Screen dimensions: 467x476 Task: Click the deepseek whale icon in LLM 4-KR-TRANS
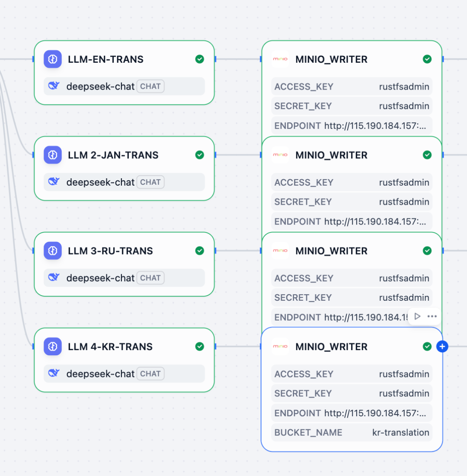pos(54,373)
